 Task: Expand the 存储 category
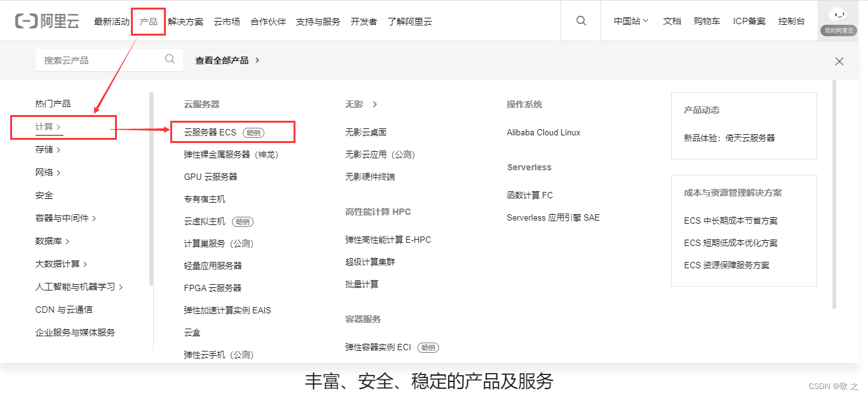[48, 150]
